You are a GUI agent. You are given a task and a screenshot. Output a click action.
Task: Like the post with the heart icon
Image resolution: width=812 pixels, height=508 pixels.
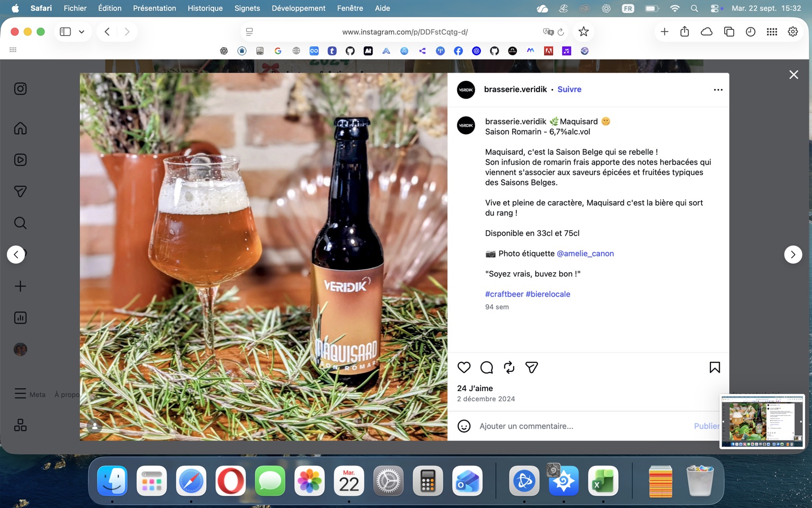click(464, 367)
